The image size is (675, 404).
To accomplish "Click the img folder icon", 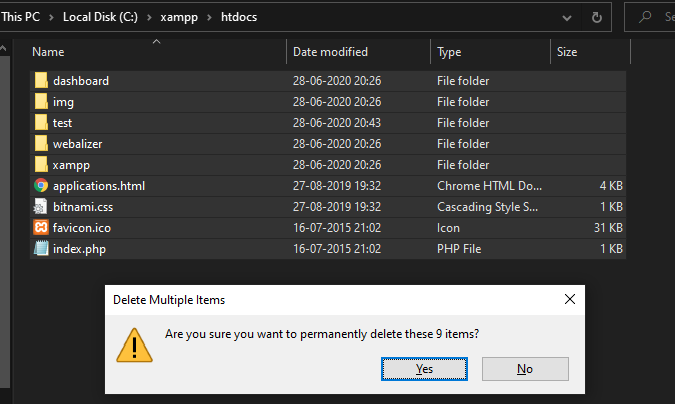I will [41, 102].
